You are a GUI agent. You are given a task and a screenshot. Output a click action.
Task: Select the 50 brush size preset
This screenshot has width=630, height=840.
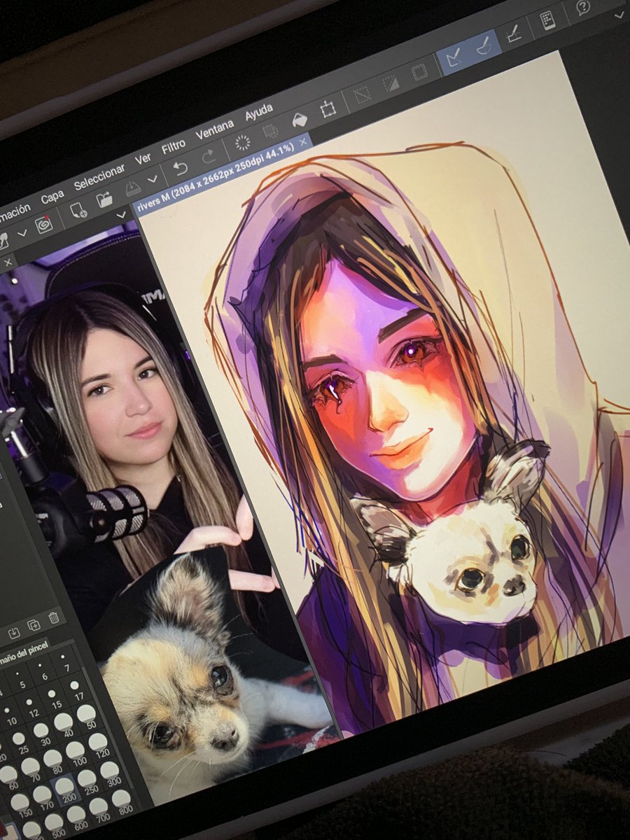pyautogui.click(x=87, y=716)
